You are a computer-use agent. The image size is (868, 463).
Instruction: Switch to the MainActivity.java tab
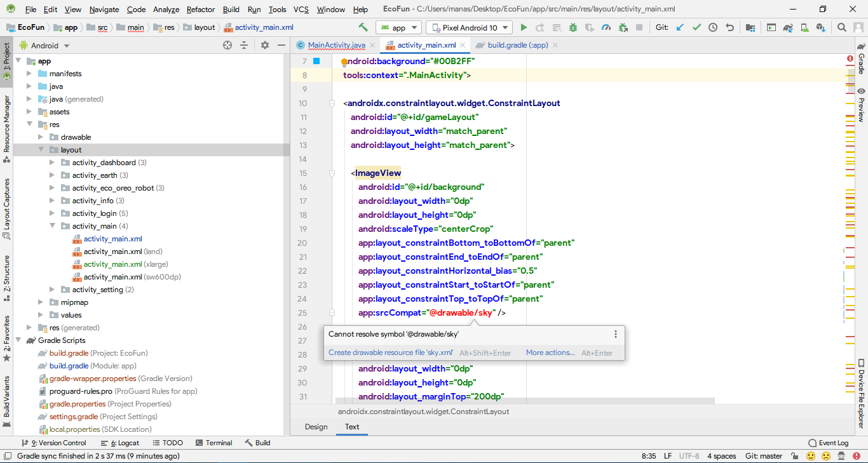pyautogui.click(x=336, y=45)
